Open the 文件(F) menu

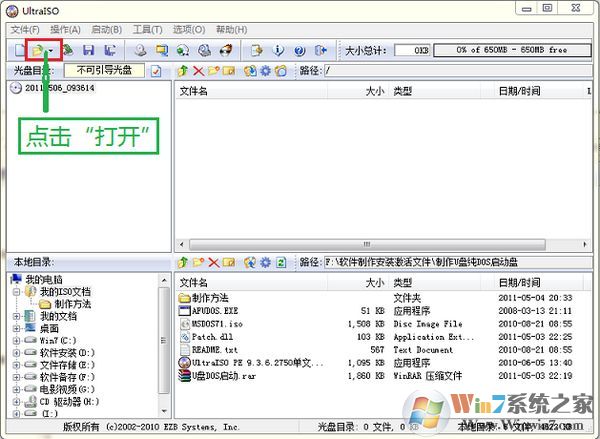25,30
